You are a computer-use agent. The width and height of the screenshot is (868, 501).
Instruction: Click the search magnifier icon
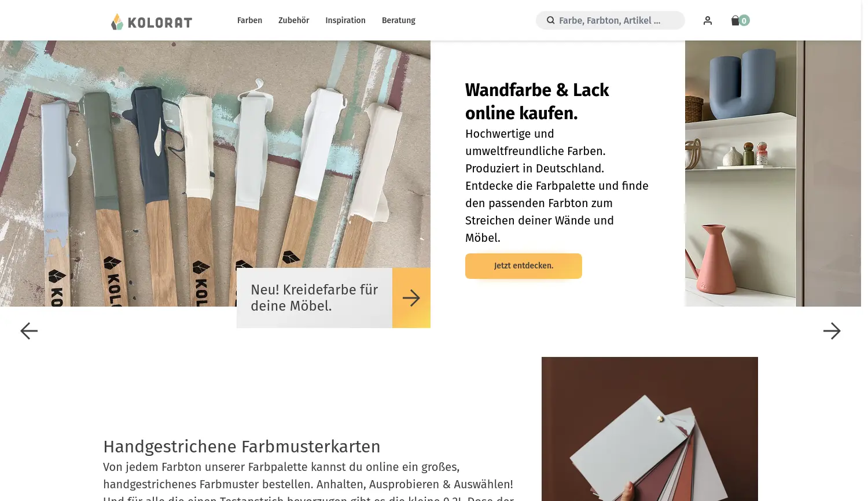[550, 20]
